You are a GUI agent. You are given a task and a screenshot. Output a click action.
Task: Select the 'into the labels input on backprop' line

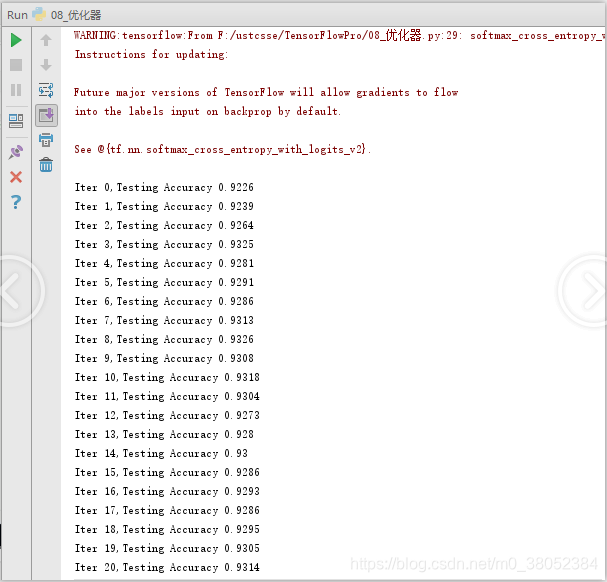(207, 112)
